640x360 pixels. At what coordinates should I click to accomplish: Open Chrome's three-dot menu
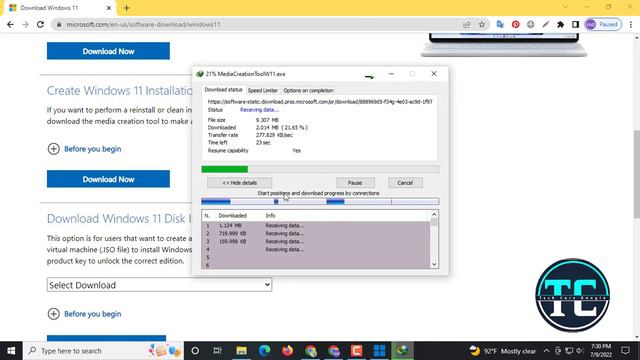(x=631, y=24)
